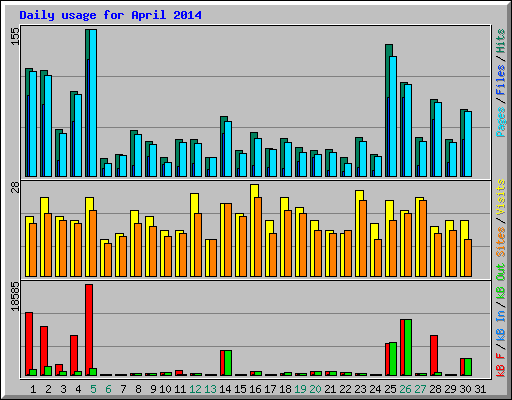Click the cyan files bar for day 1

tap(33, 124)
